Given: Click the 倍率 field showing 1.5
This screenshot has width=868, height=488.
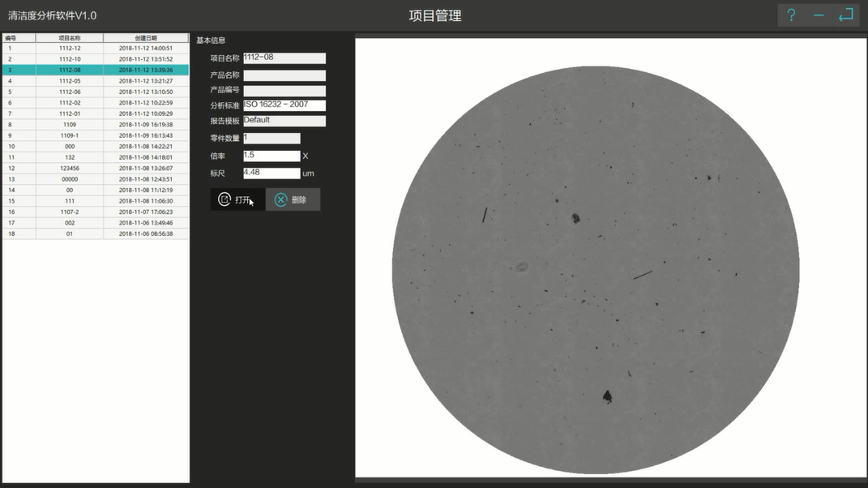Looking at the screenshot, I should coord(272,156).
